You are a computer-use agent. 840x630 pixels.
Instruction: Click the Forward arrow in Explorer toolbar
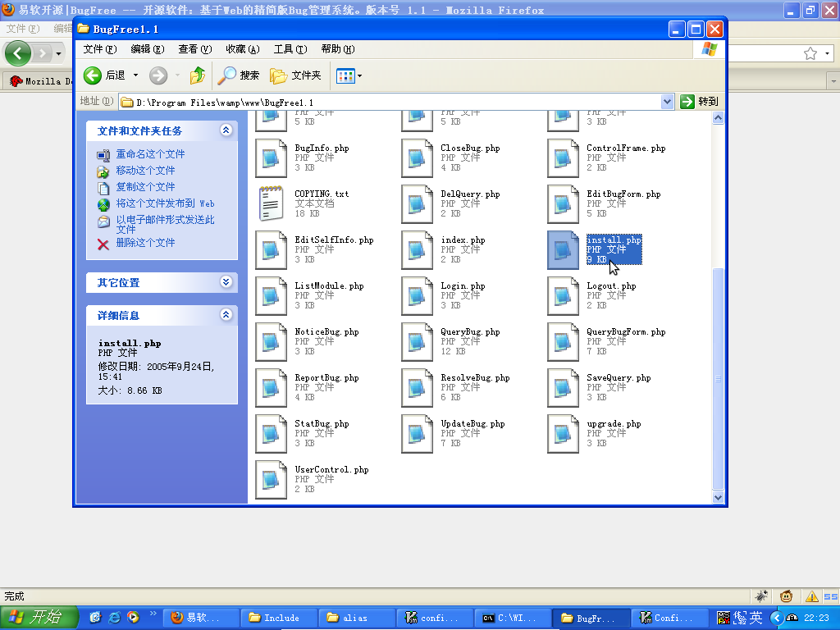[158, 75]
